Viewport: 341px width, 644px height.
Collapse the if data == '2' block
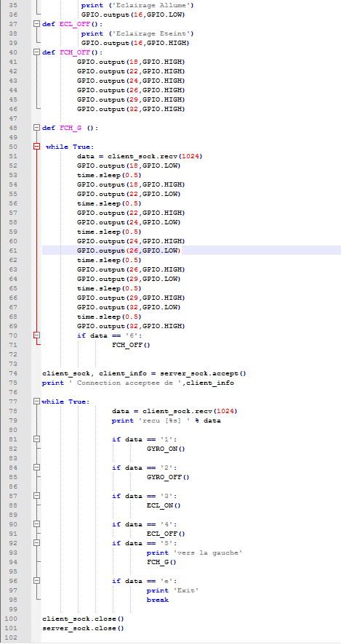[36, 468]
